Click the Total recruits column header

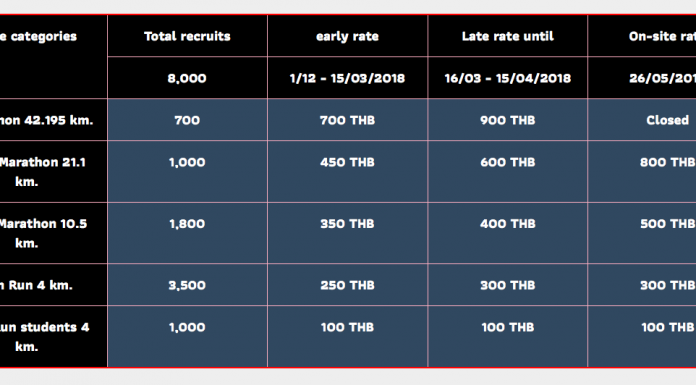pos(187,36)
